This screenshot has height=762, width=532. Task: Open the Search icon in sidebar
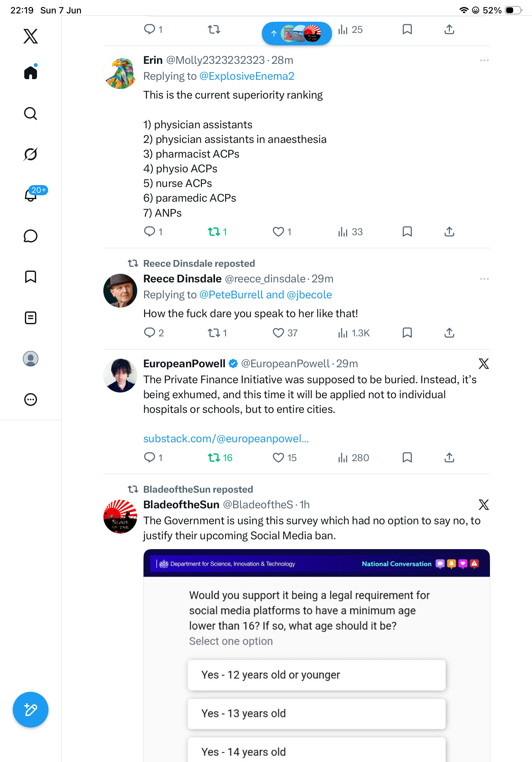(x=31, y=114)
